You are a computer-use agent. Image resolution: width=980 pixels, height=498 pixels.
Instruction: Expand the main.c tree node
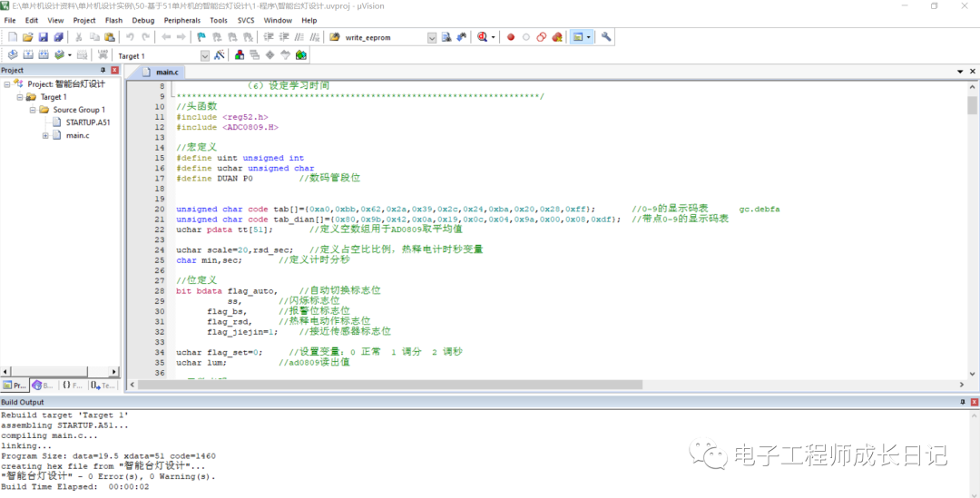pos(44,135)
